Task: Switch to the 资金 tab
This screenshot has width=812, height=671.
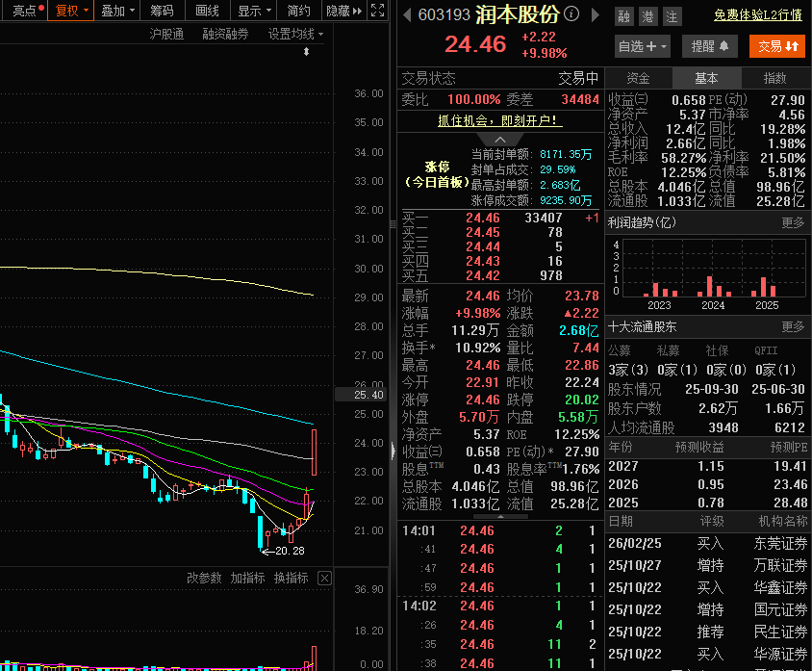Action: click(638, 78)
